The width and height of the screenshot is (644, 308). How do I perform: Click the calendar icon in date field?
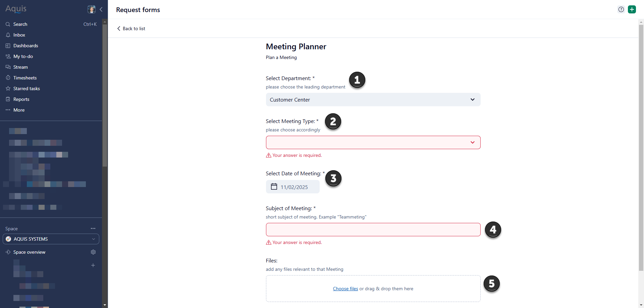(274, 187)
